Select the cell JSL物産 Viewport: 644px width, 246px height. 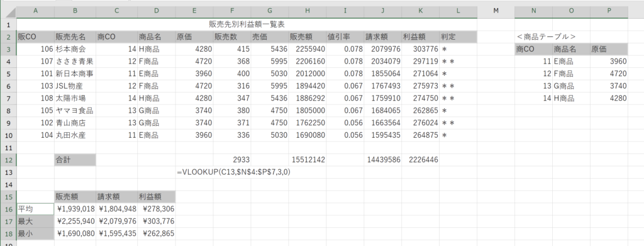click(x=75, y=86)
